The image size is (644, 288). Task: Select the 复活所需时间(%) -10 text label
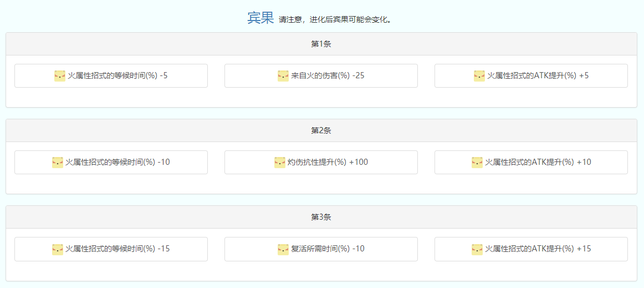(x=328, y=249)
